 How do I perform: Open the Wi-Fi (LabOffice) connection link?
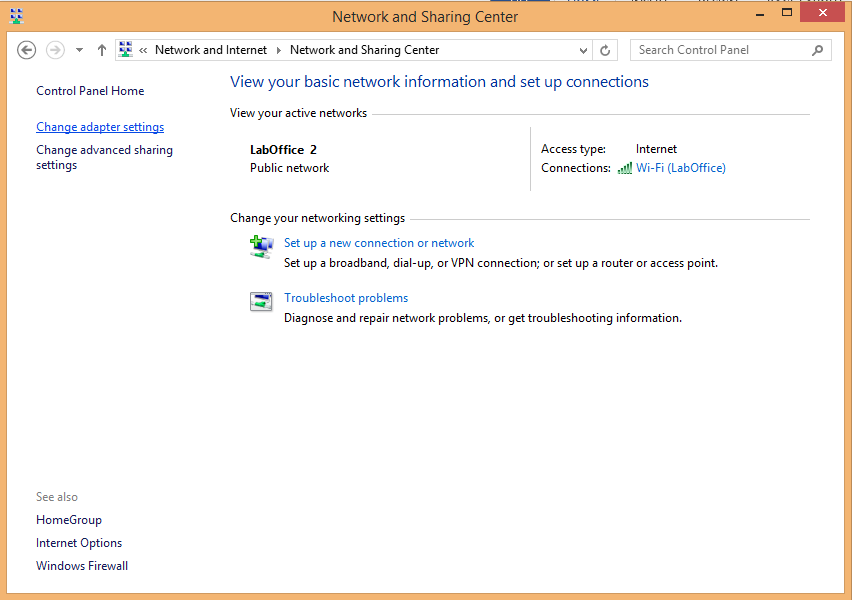[681, 168]
